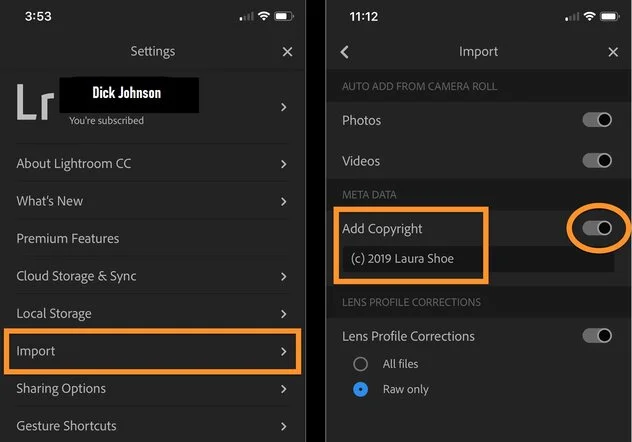Open the account profile chevron
The height and width of the screenshot is (442, 632).
(x=284, y=107)
